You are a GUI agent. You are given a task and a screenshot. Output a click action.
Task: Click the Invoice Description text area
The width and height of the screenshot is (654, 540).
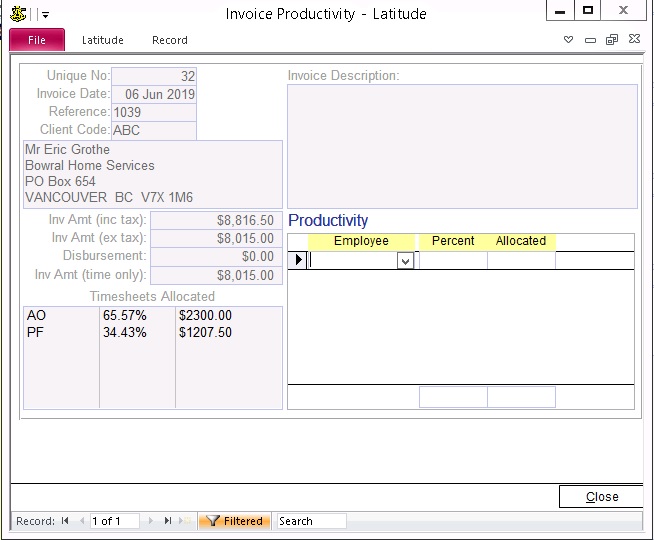(462, 146)
